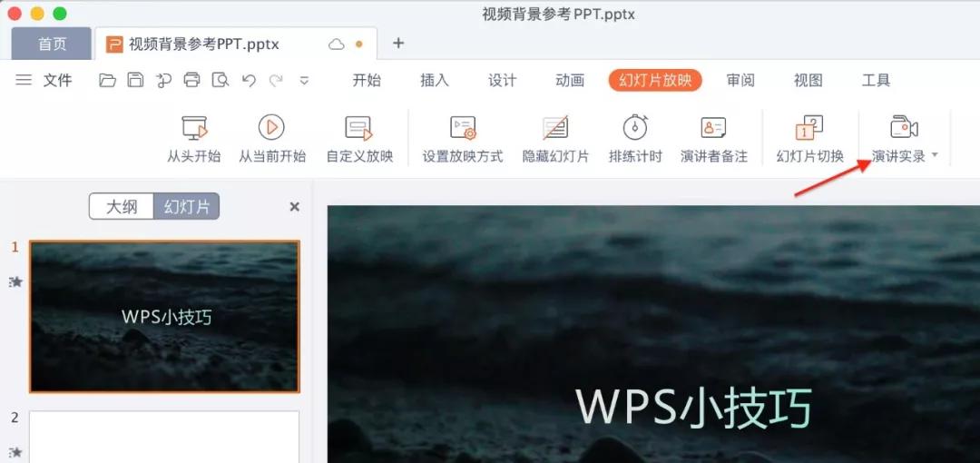Switch to the 工具 ribbon tab
This screenshot has height=463, width=980.
876,80
